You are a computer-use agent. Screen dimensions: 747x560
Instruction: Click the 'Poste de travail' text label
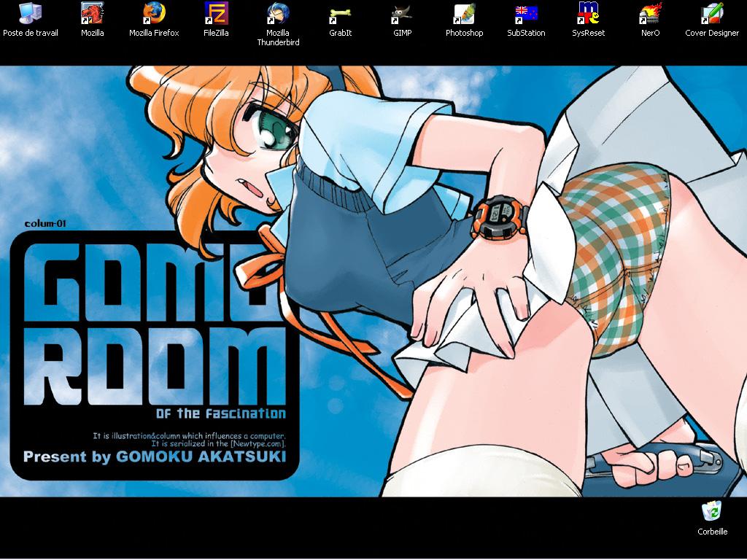31,34
